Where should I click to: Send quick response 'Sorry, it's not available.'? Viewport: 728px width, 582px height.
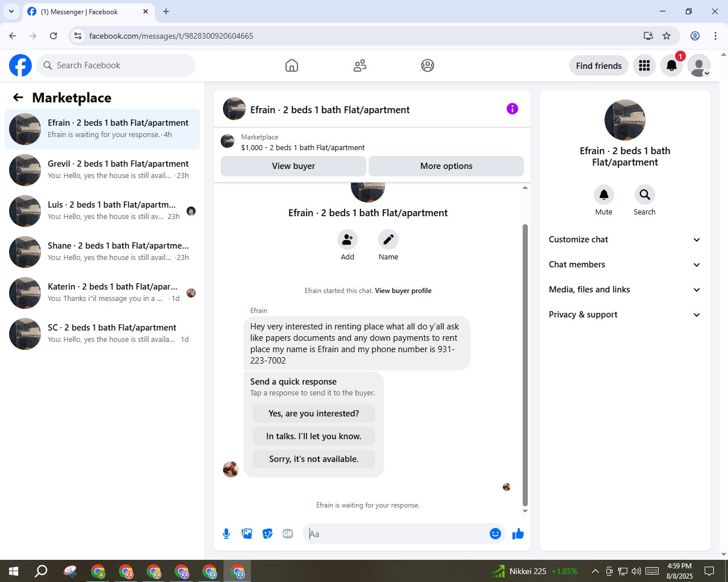[x=314, y=459]
